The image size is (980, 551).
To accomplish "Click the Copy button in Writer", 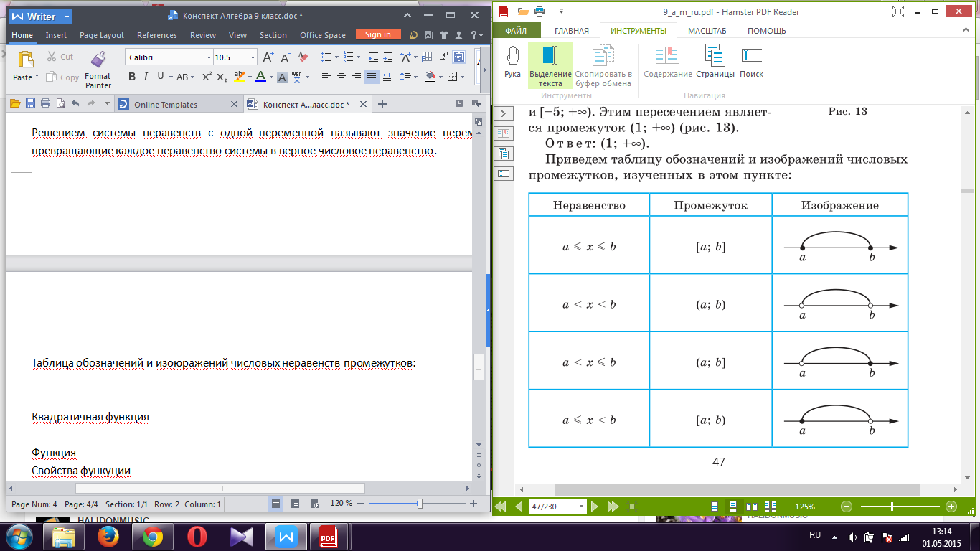I will [62, 77].
